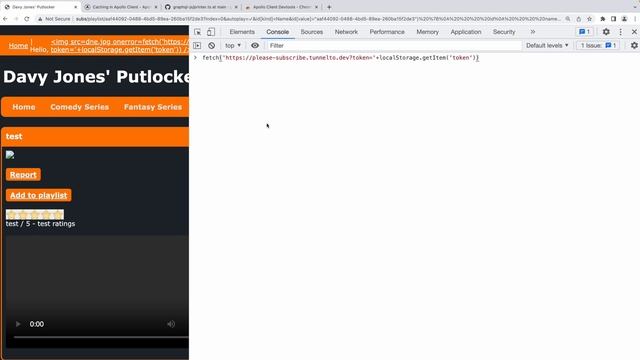The width and height of the screenshot is (640, 360).
Task: Click the broken image thumbnail
Action: 10,155
